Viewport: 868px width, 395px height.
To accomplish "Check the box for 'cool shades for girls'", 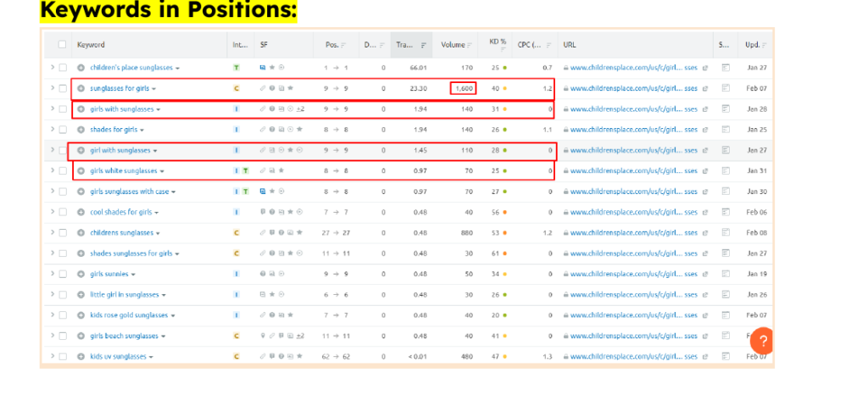I will tap(63, 213).
